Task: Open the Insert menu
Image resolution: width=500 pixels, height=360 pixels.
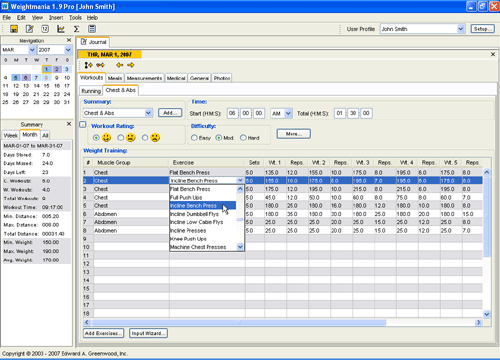Action: [56, 18]
